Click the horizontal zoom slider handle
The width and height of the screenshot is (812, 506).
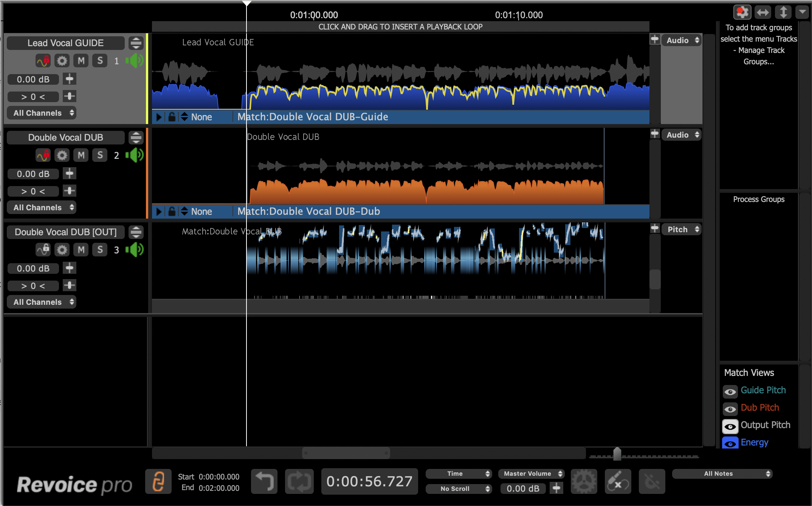click(617, 453)
